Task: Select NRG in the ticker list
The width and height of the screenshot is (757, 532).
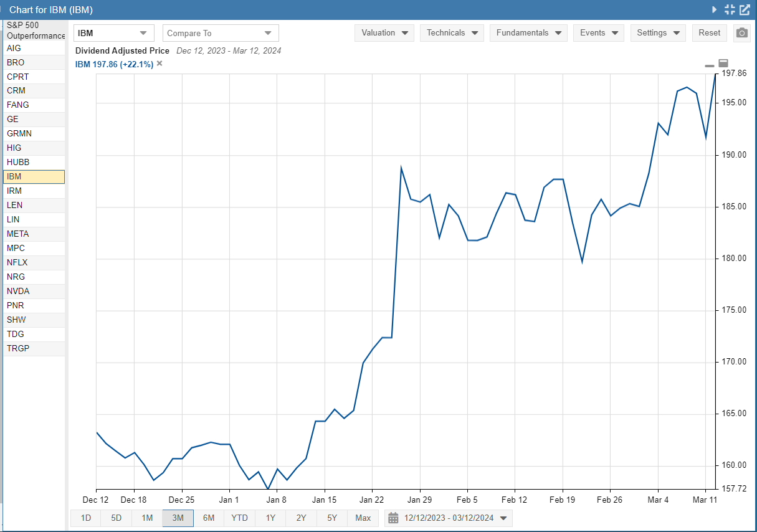Action: pyautogui.click(x=34, y=277)
